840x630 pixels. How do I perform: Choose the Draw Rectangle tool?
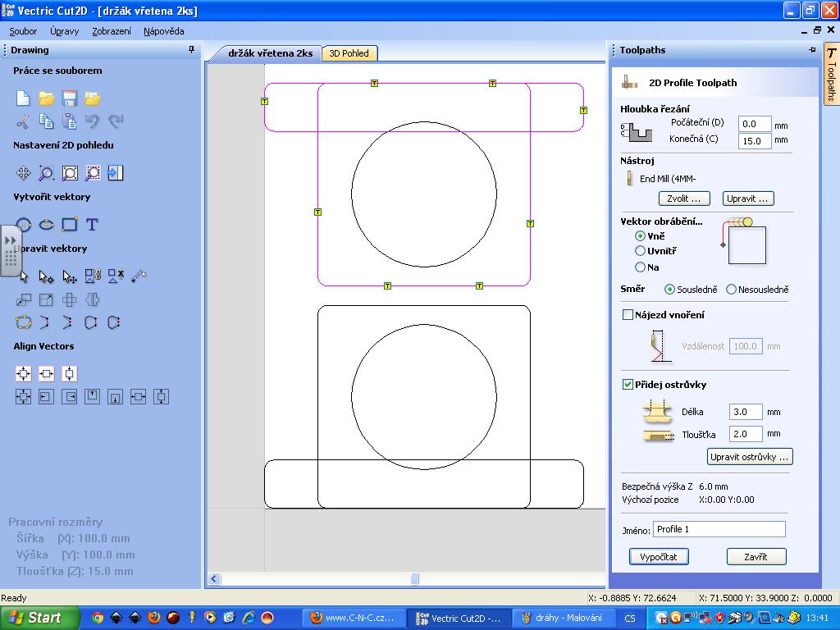(x=70, y=225)
